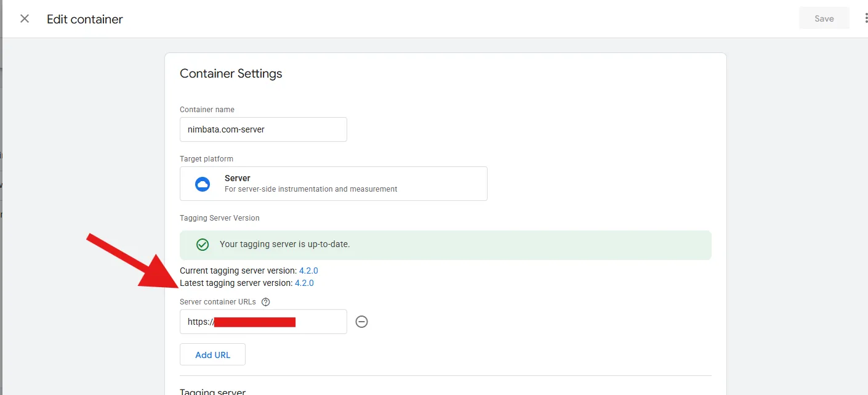Open current tagging server version 4.2.0 link
The width and height of the screenshot is (868, 395).
308,271
